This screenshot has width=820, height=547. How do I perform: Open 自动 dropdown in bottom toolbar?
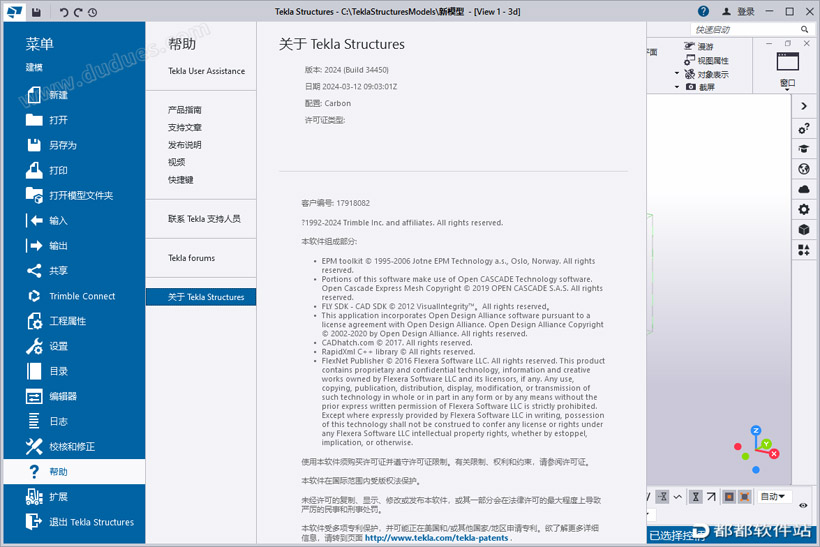pyautogui.click(x=773, y=497)
